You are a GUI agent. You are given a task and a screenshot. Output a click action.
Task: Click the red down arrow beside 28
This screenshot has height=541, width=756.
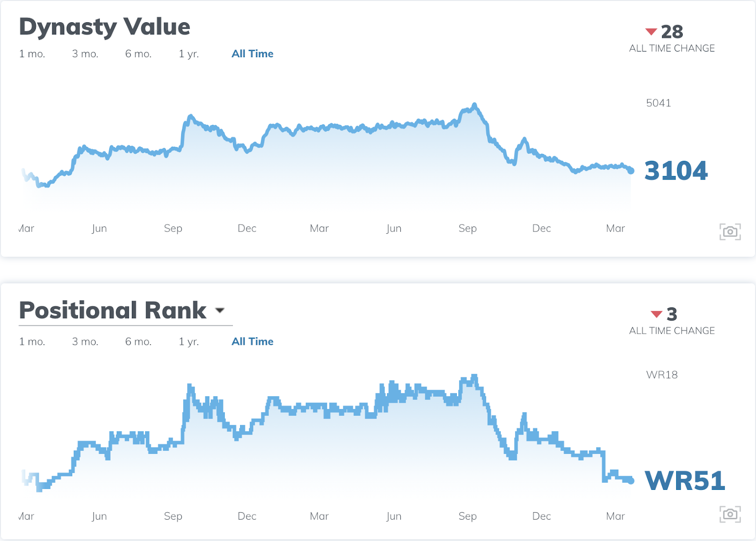coord(651,32)
